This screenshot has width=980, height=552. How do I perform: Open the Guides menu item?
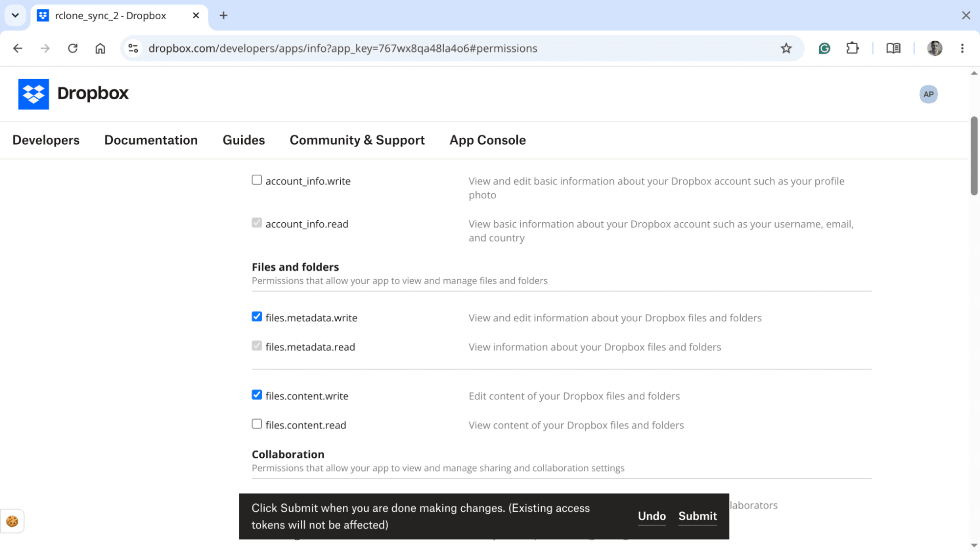[244, 140]
